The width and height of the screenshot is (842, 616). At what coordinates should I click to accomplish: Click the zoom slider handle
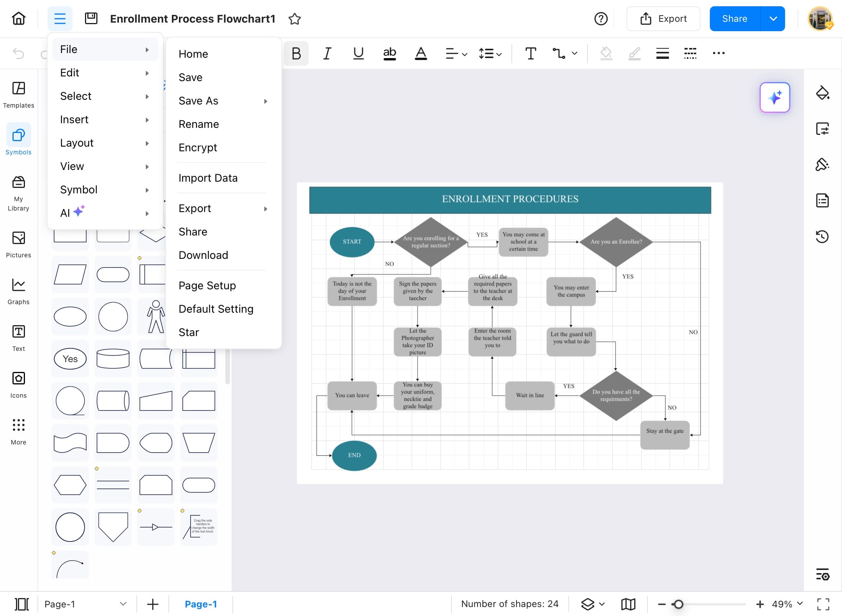click(678, 604)
